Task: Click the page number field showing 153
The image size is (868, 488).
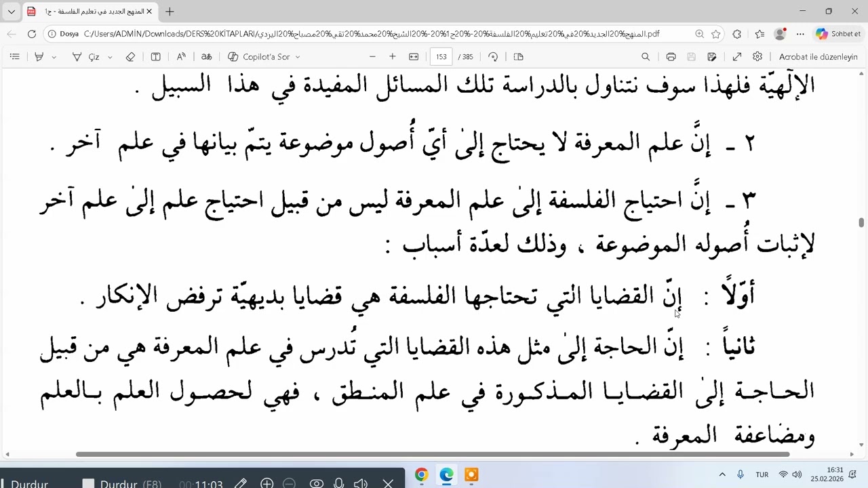Action: (x=441, y=57)
